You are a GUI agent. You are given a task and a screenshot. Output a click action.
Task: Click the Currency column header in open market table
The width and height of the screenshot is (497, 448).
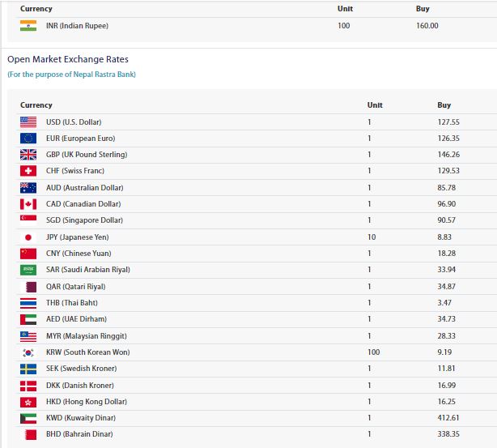click(36, 105)
